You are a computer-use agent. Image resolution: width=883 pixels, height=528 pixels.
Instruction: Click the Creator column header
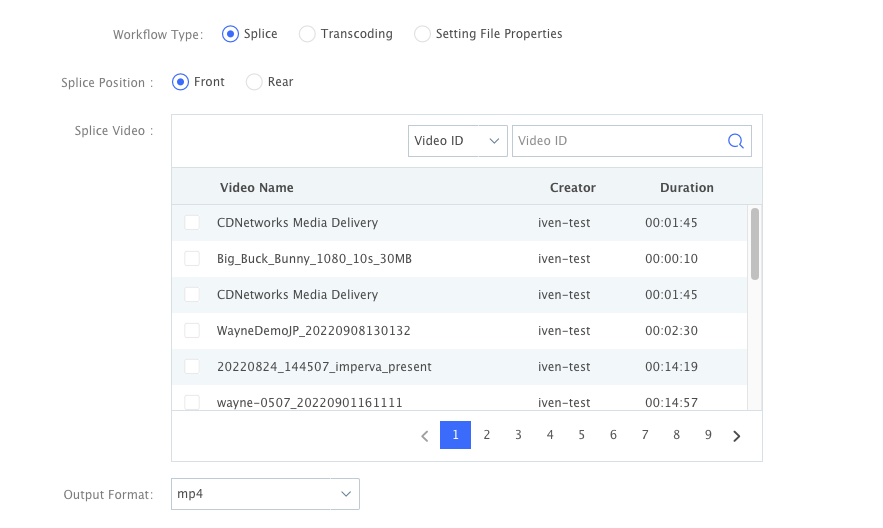click(573, 187)
